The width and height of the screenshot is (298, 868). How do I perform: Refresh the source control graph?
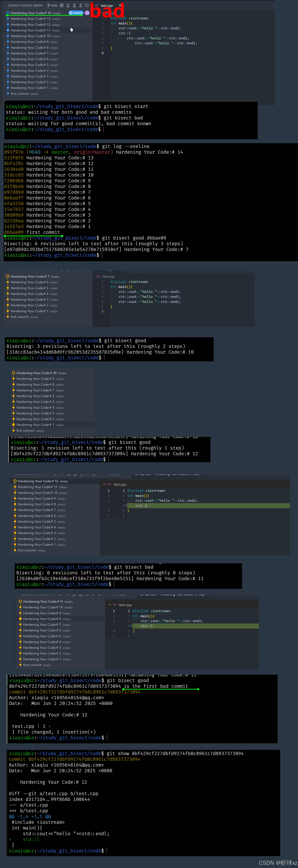(x=87, y=5)
